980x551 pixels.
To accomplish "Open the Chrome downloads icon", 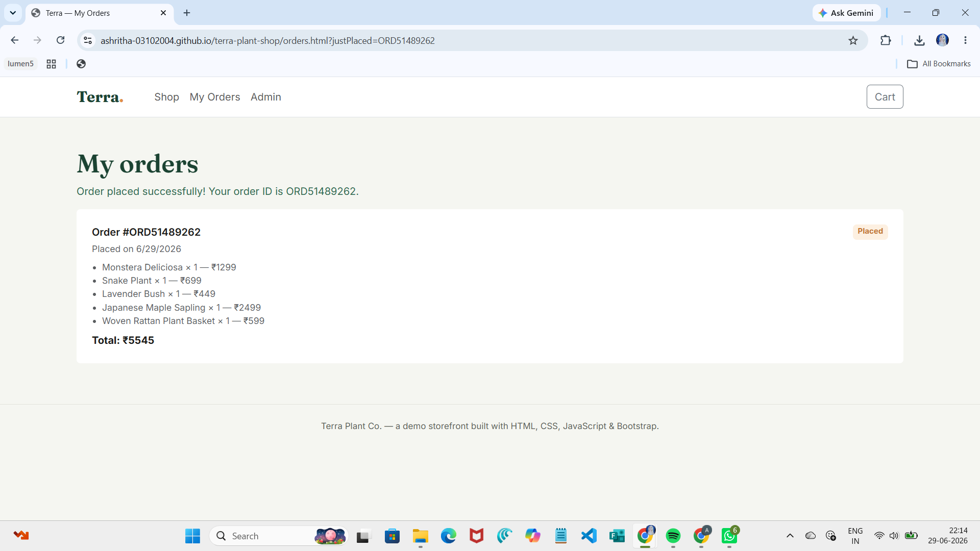I will 919,40.
